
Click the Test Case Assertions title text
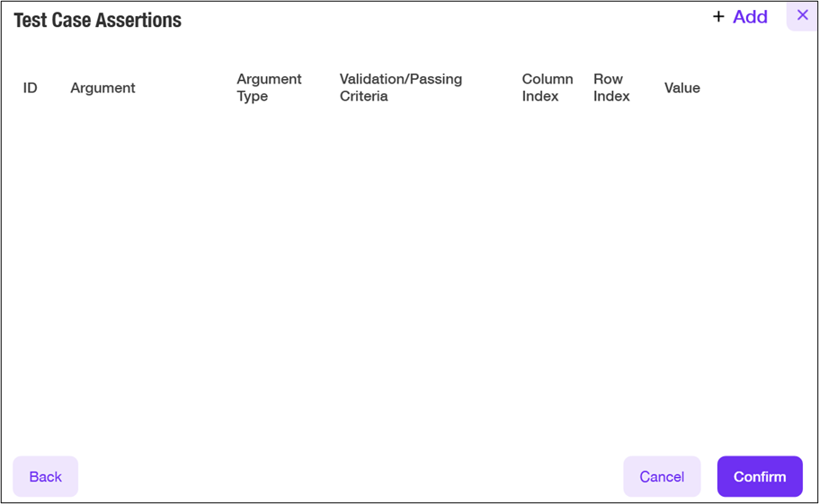click(x=97, y=21)
